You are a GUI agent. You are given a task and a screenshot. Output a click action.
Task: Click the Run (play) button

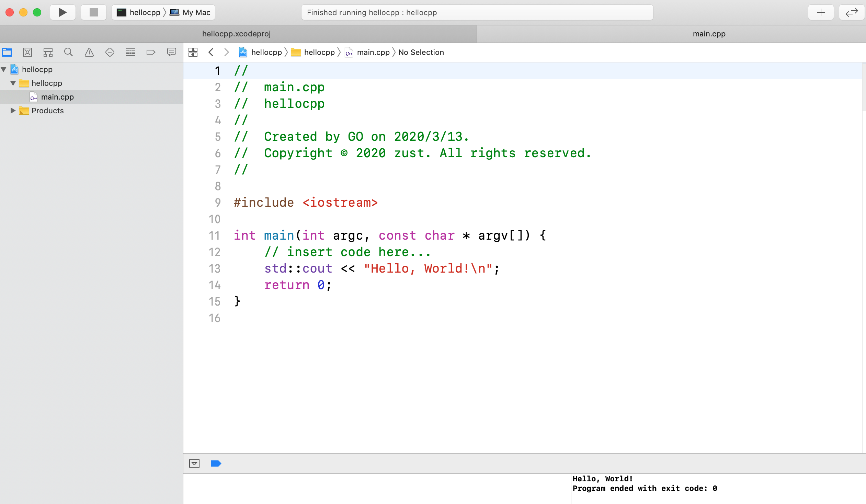tap(62, 12)
